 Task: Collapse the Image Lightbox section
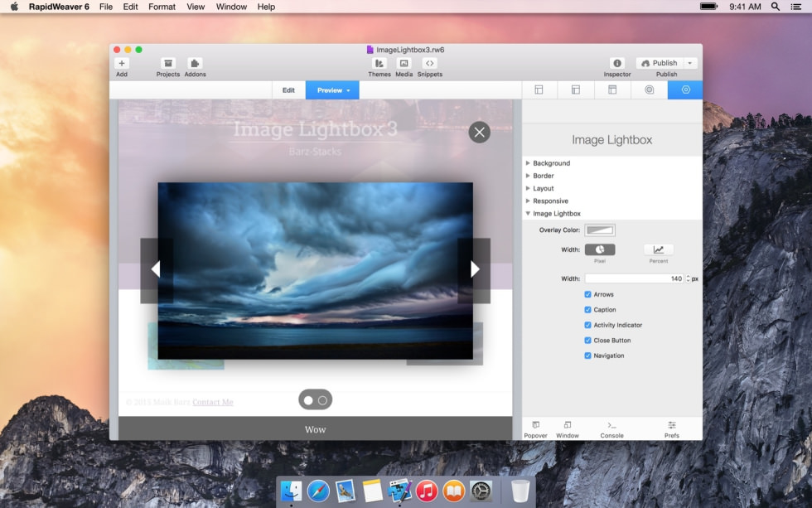pyautogui.click(x=528, y=213)
